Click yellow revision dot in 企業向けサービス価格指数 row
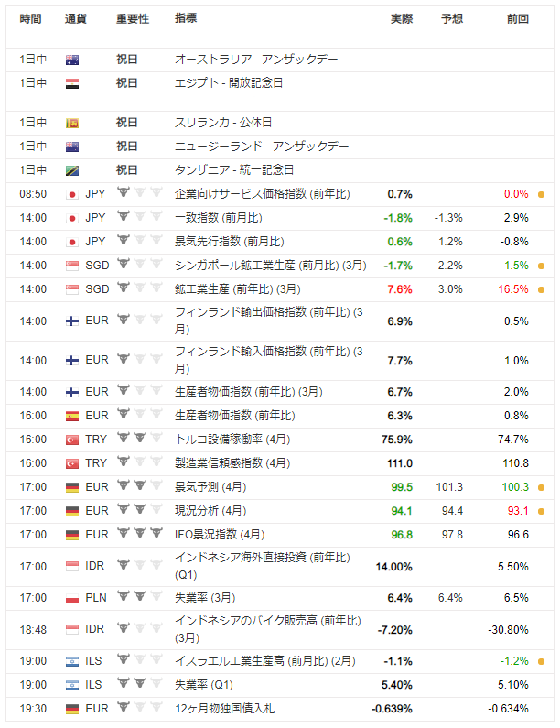The image size is (560, 728). [541, 194]
